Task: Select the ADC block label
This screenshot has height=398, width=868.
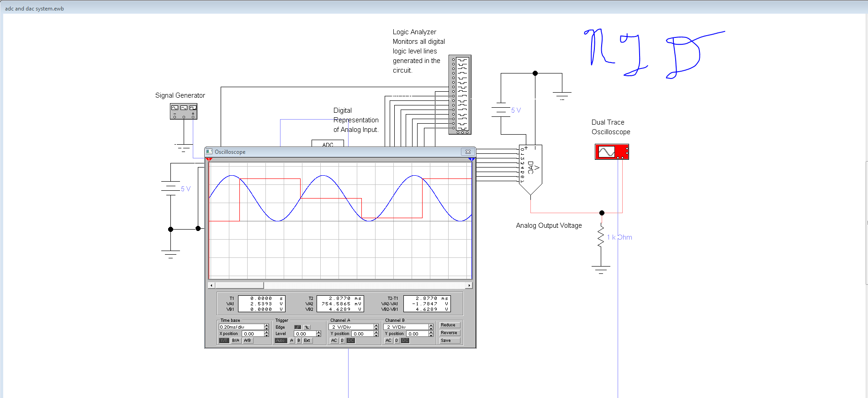Action: coord(328,144)
